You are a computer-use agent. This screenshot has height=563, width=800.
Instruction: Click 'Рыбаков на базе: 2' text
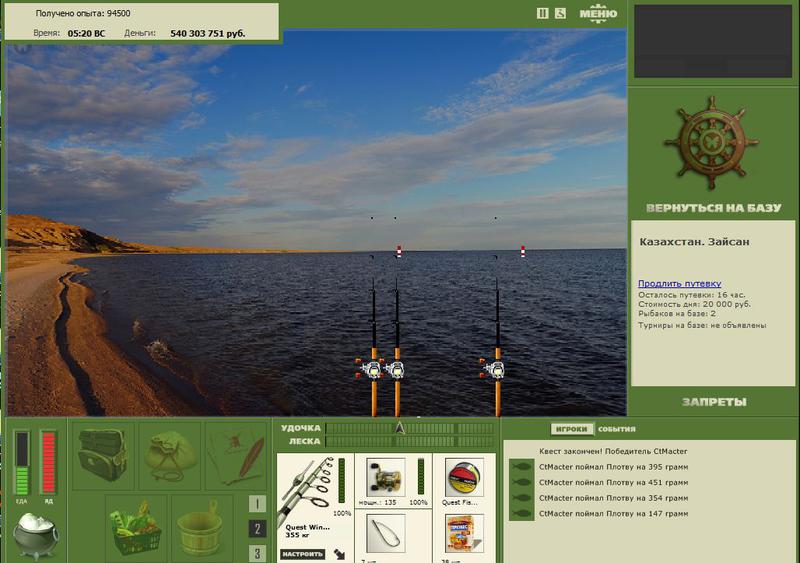coord(677,313)
